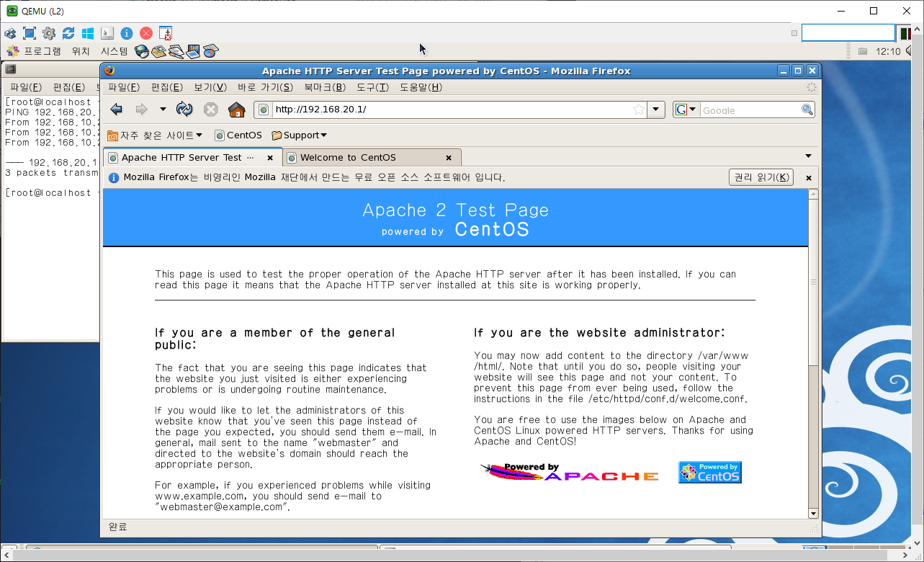This screenshot has height=562, width=924.
Task: Click the Powered by Apache logo image
Action: click(570, 473)
